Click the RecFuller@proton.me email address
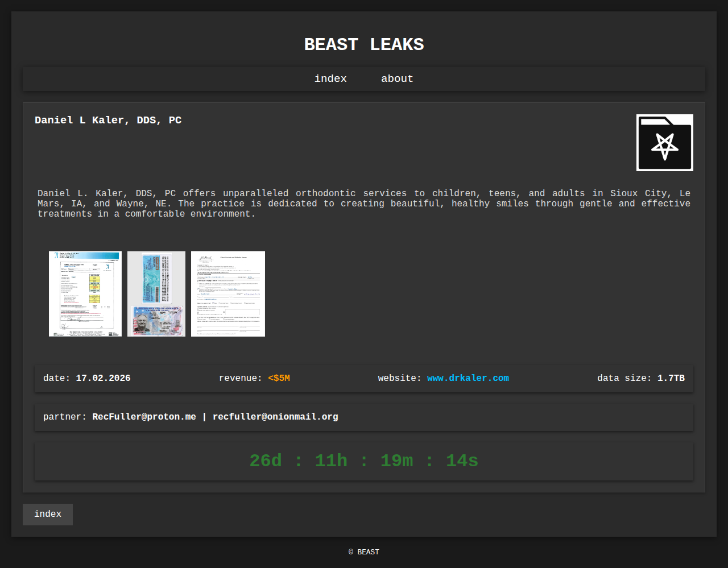This screenshot has width=728, height=568. tap(144, 417)
